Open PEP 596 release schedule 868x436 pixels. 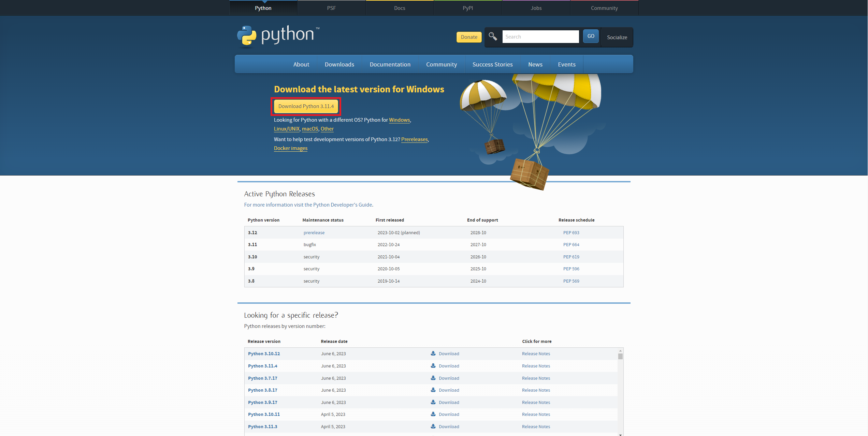click(x=571, y=269)
